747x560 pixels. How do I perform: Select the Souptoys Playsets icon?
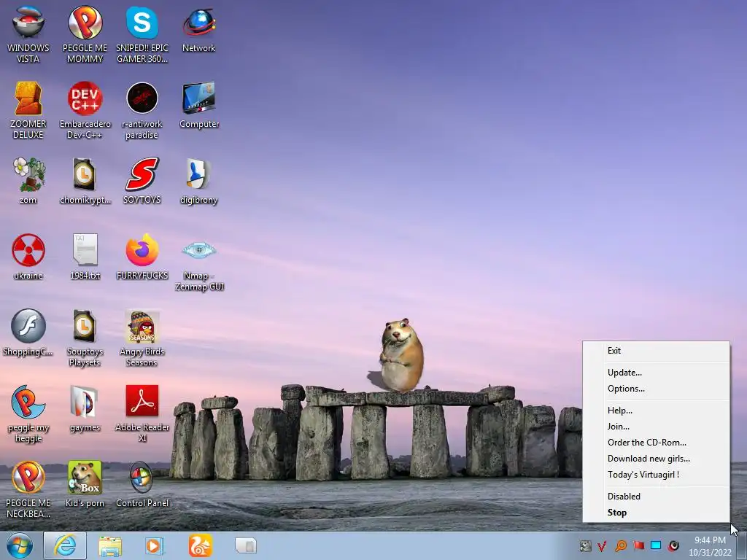pos(85,338)
